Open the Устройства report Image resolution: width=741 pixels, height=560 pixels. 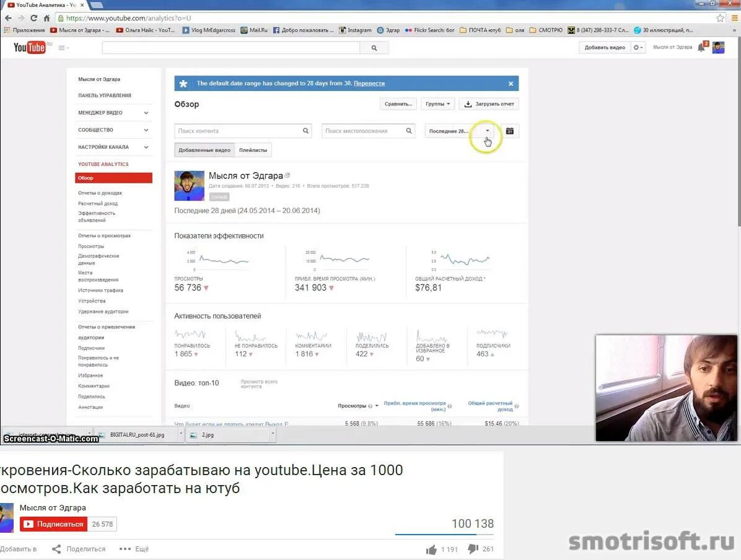tap(92, 301)
